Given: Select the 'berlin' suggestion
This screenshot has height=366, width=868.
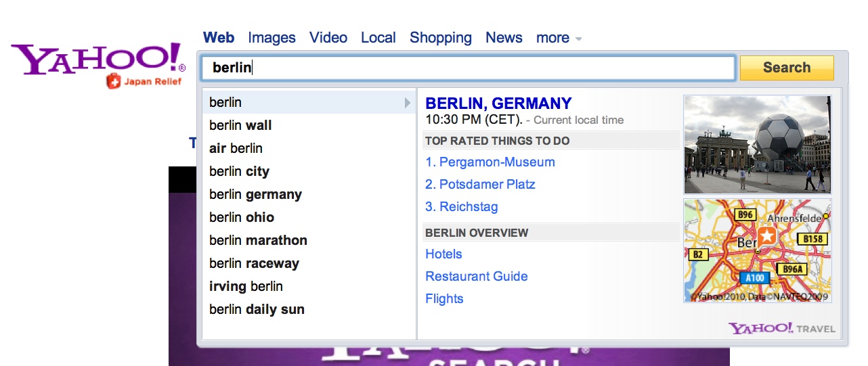Looking at the screenshot, I should point(309,103).
